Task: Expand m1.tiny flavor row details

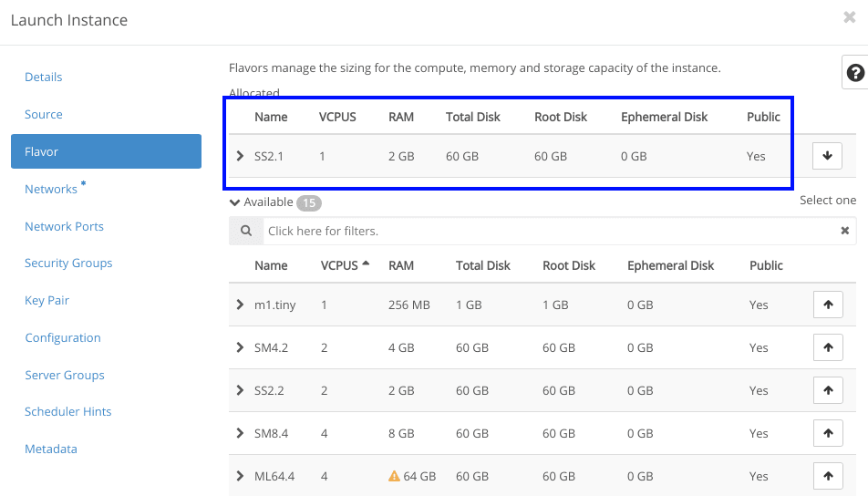Action: [240, 305]
